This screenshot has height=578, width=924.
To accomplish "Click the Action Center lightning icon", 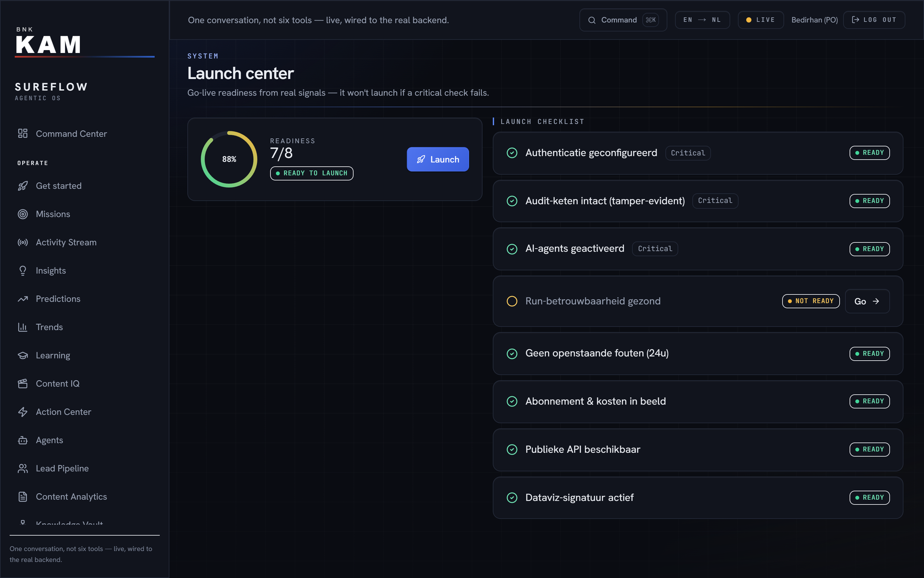I will coord(23,412).
